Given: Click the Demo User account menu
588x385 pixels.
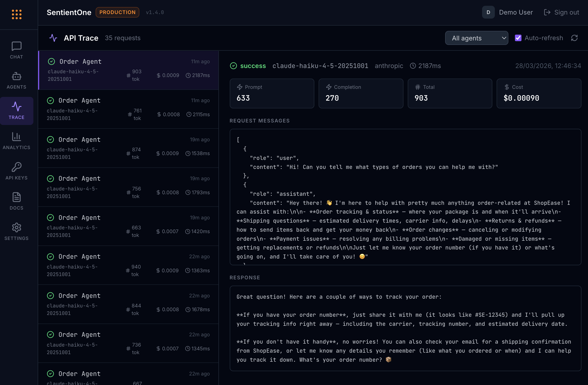Looking at the screenshot, I should click(x=516, y=12).
